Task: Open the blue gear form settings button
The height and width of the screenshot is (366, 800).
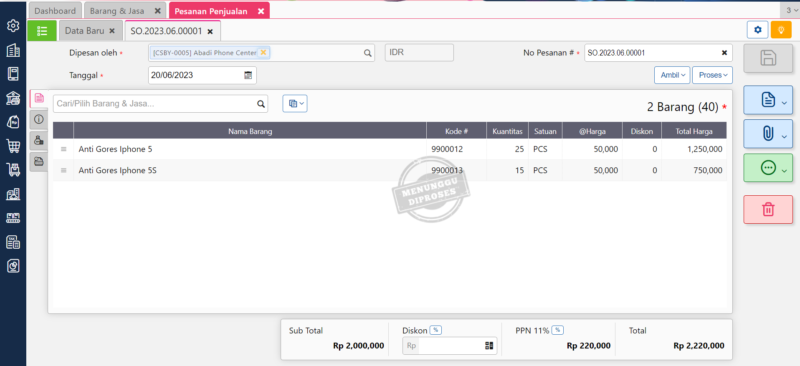Action: pyautogui.click(x=758, y=30)
